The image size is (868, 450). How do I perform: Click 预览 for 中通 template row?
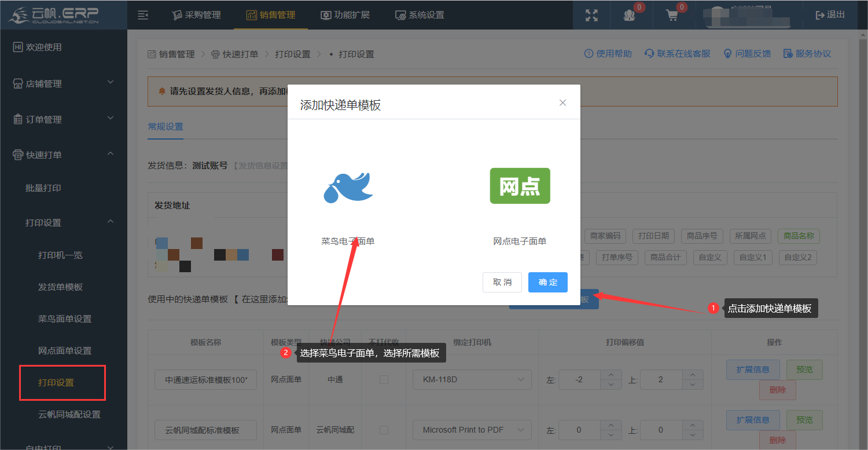(804, 369)
